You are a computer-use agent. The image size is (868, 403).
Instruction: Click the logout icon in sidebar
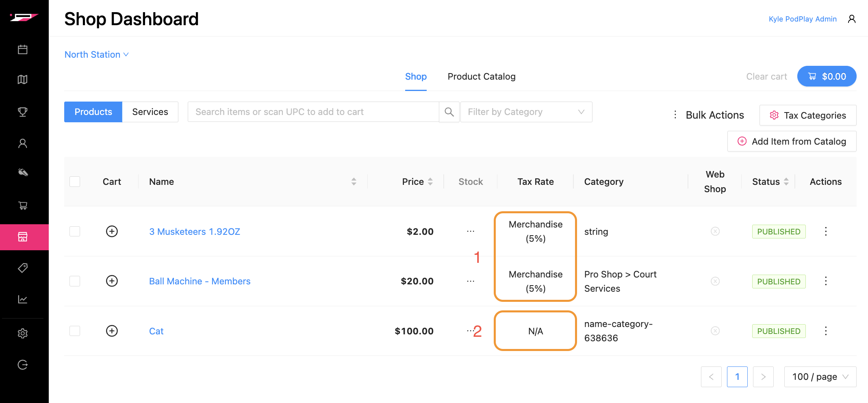[x=23, y=365]
